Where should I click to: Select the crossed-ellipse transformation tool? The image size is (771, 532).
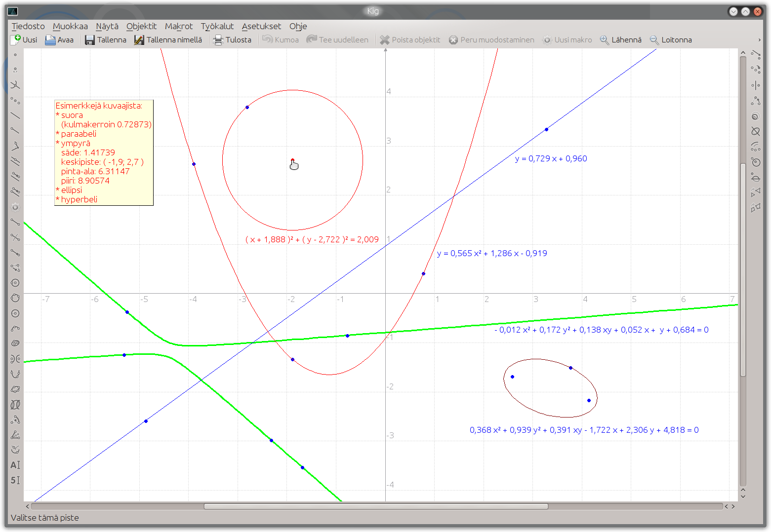756,131
